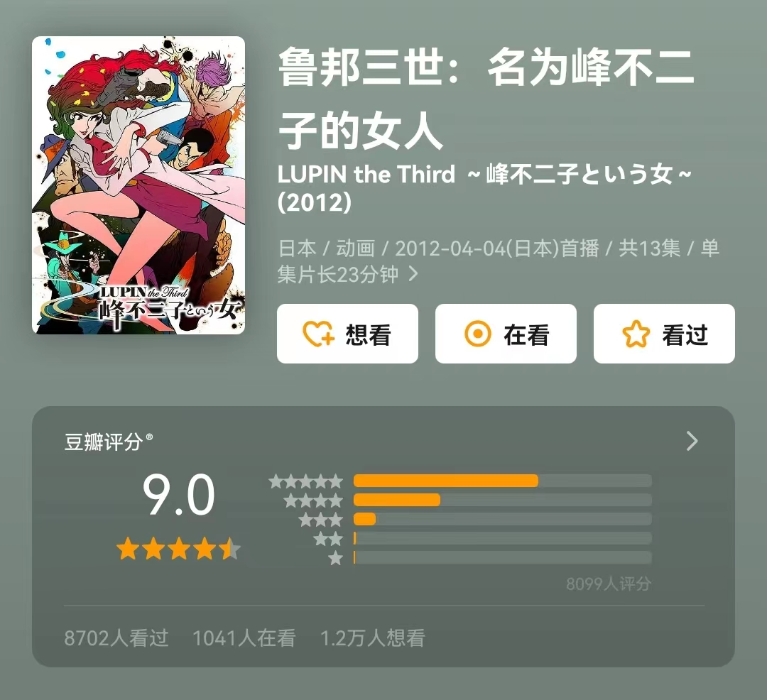
Task: Click the 9.0 score number
Action: click(178, 495)
